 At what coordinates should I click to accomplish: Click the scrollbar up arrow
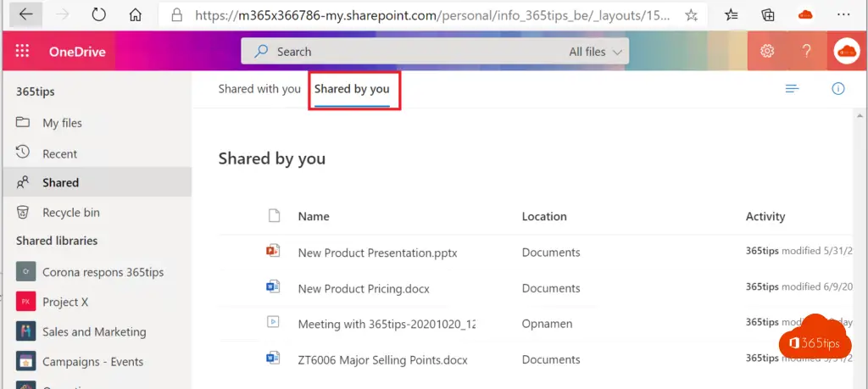click(x=860, y=115)
